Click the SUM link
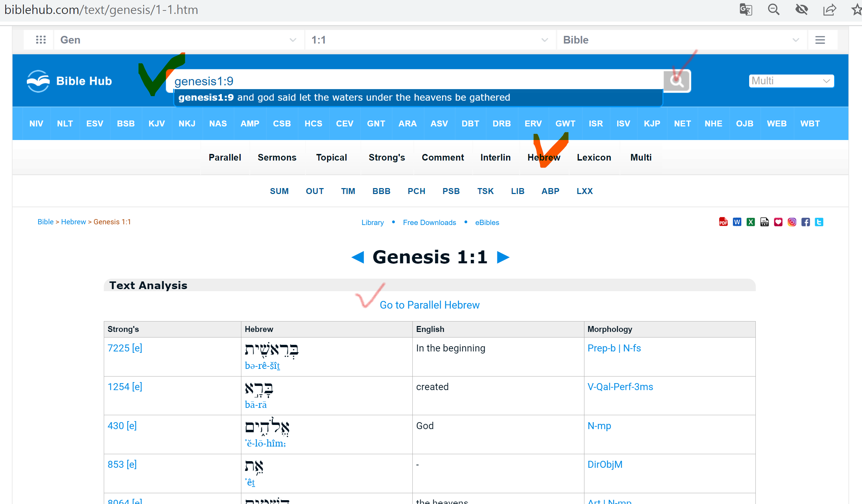The width and height of the screenshot is (862, 504). [279, 191]
